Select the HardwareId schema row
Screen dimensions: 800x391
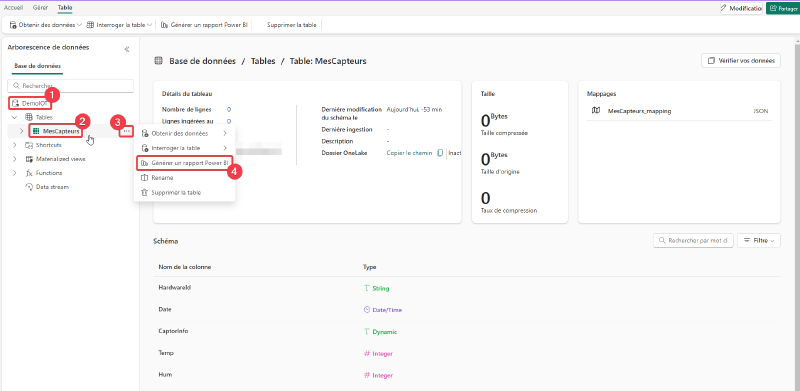466,288
